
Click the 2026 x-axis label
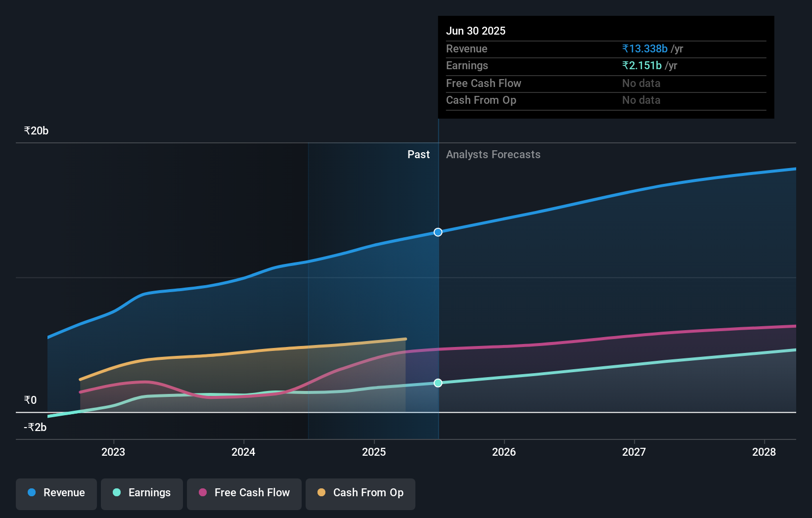tap(504, 452)
